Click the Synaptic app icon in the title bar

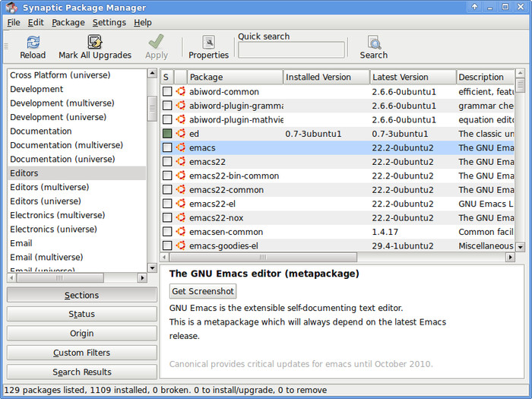11,7
